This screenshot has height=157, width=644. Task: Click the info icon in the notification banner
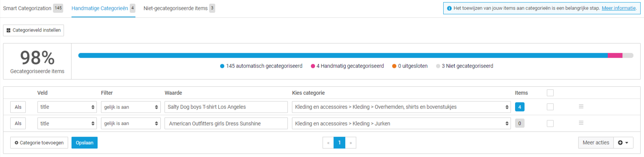(449, 8)
